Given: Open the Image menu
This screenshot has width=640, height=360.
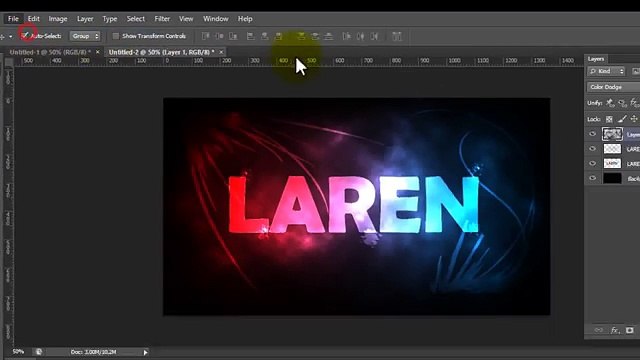Looking at the screenshot, I should click(x=58, y=19).
